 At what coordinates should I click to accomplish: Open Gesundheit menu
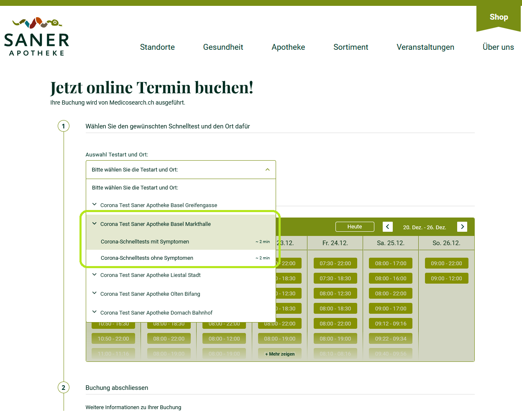click(223, 47)
